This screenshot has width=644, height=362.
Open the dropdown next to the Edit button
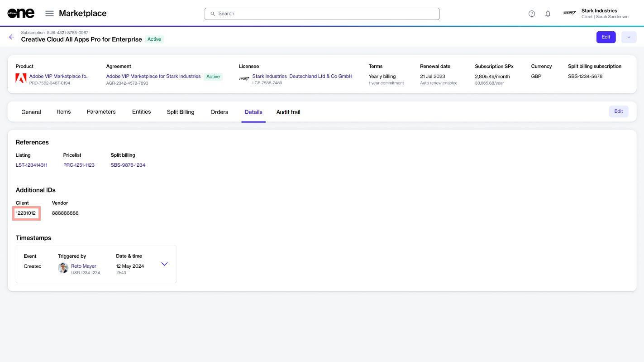pyautogui.click(x=629, y=37)
